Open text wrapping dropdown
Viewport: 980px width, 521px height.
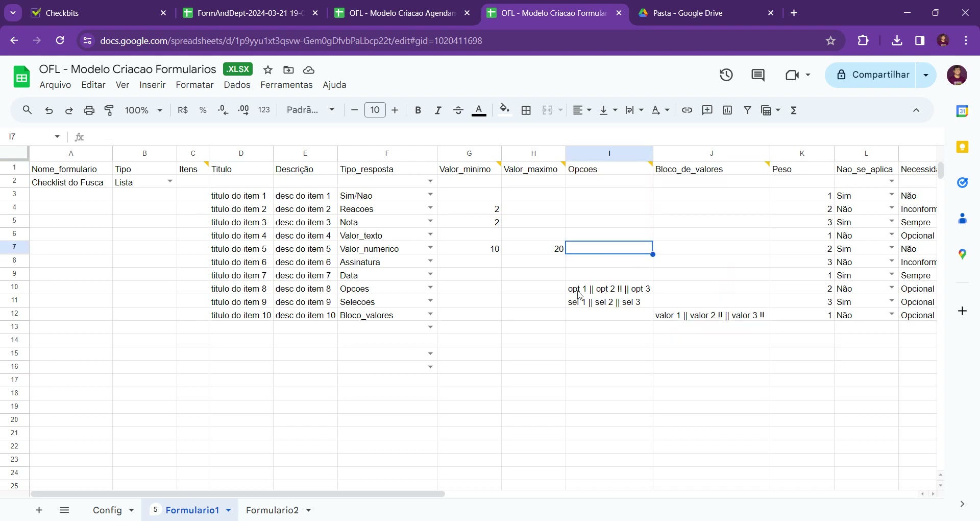point(634,110)
